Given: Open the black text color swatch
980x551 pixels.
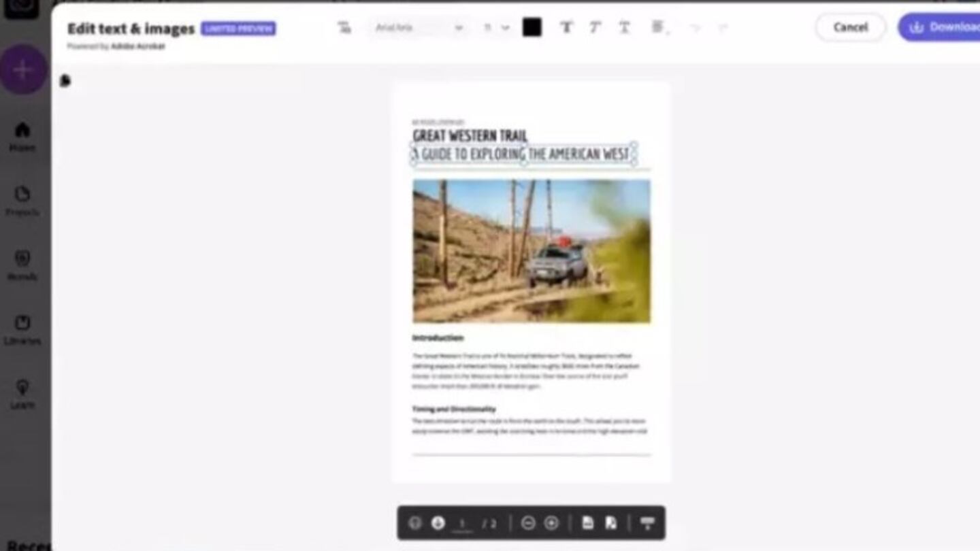Looking at the screenshot, I should coord(532,27).
